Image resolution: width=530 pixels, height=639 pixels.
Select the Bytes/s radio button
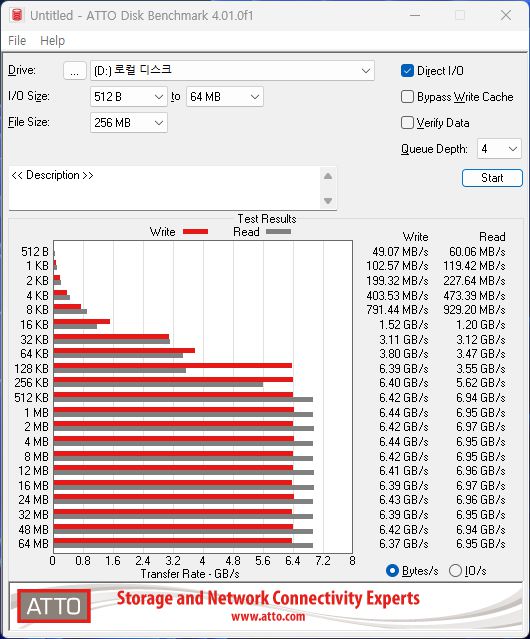[x=392, y=571]
